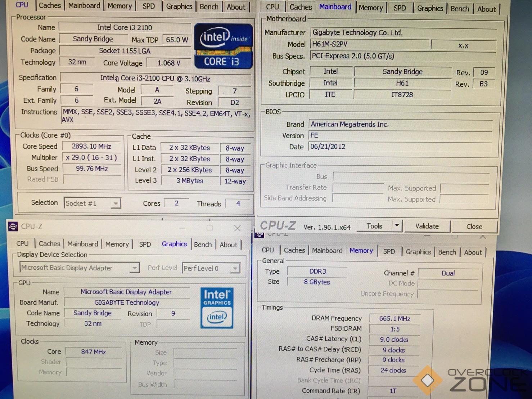Viewport: 532px width, 399px height.
Task: Click the DRAM Frequency value "665.1 MHz"
Action: coord(395,319)
